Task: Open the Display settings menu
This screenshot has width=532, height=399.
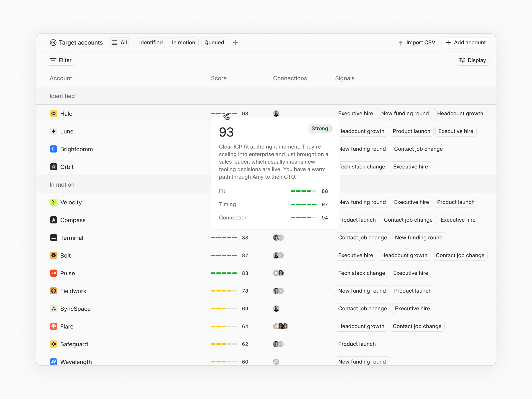Action: tap(472, 60)
